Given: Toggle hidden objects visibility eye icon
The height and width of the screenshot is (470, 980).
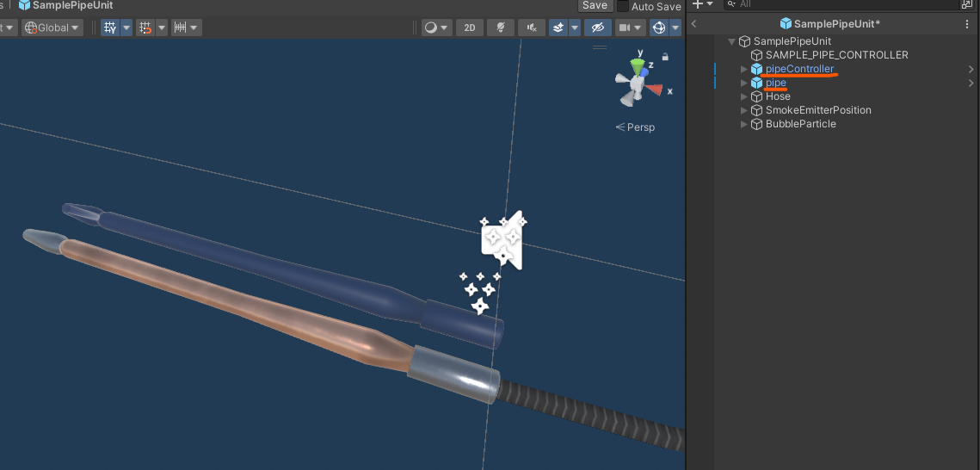Looking at the screenshot, I should (597, 28).
